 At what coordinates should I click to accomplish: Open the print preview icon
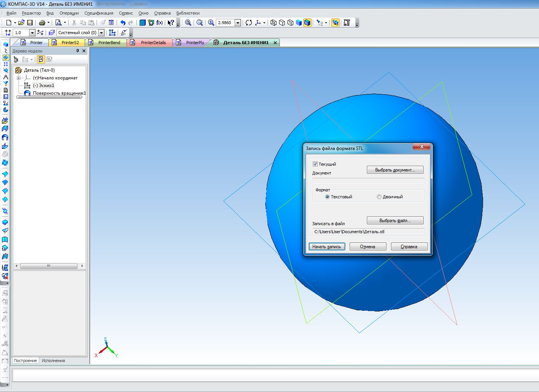coord(58,23)
